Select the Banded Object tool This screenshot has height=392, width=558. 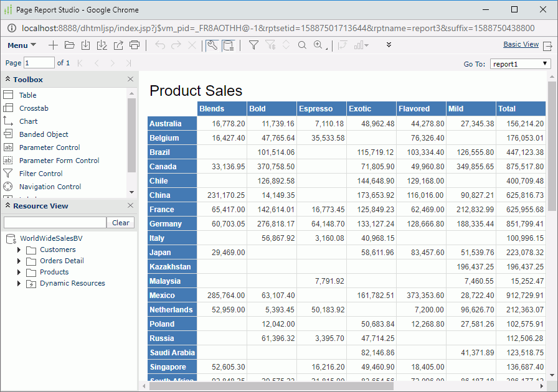click(44, 134)
